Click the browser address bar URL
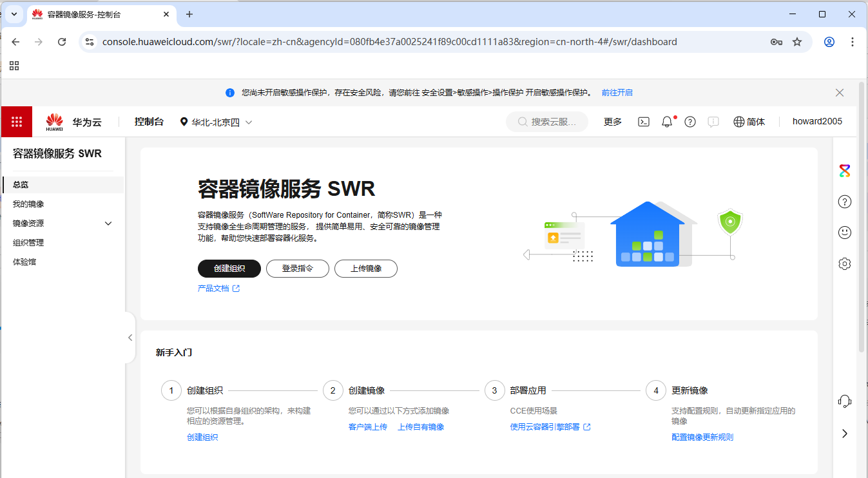The width and height of the screenshot is (868, 478). point(390,42)
